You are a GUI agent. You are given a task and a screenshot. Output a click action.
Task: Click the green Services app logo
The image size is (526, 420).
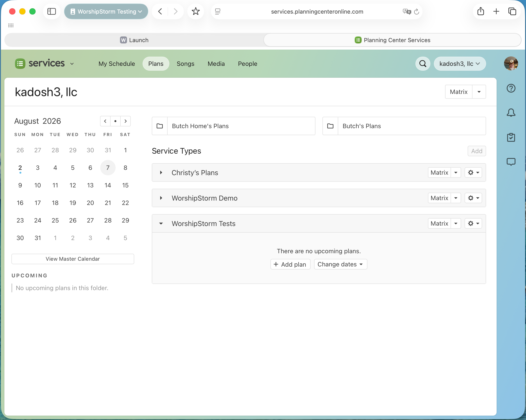(20, 64)
